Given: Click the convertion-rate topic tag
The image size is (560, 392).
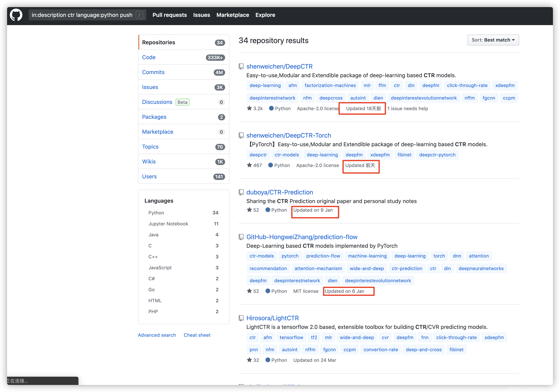Looking at the screenshot, I should point(380,350).
